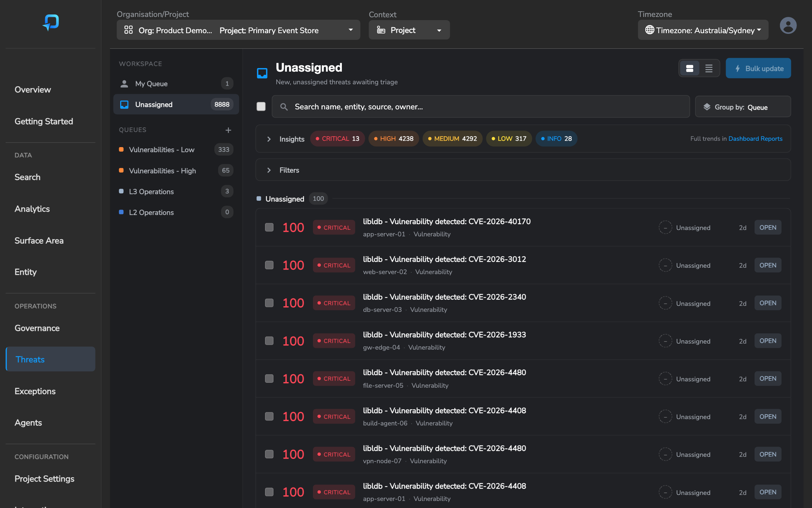
Task: Click the Group by layers icon
Action: point(707,107)
